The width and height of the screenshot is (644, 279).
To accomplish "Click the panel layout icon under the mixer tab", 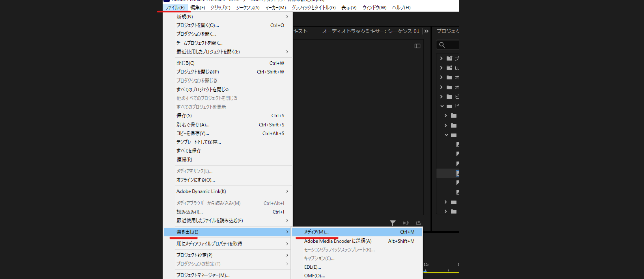I will [x=417, y=46].
